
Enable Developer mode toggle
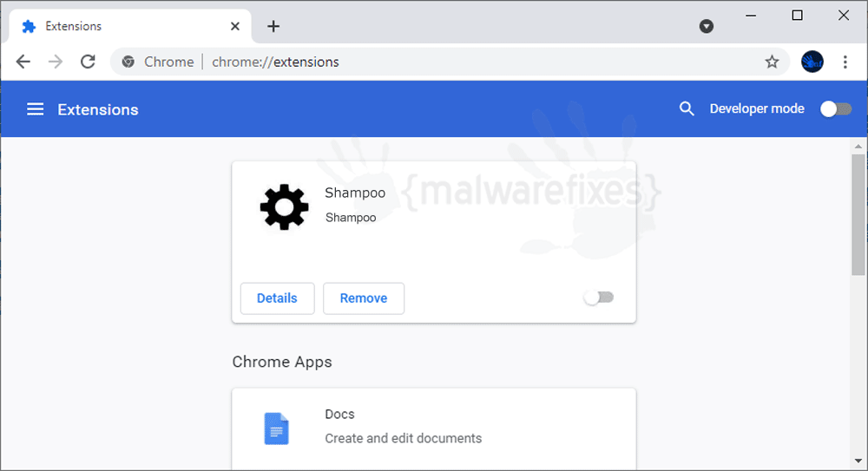835,109
